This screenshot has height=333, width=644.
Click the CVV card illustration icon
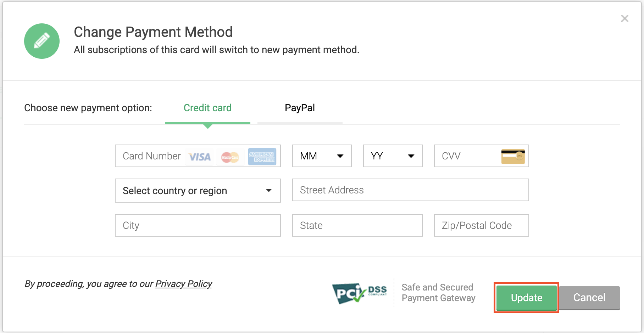click(x=513, y=156)
